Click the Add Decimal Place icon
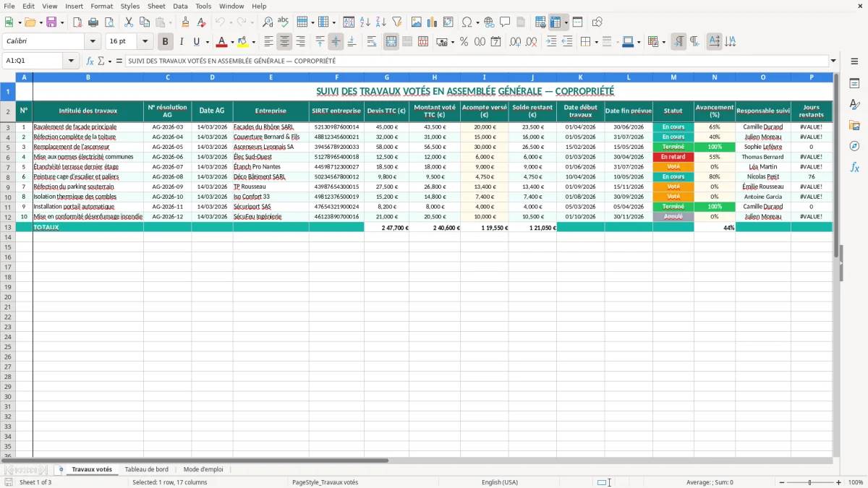Image resolution: width=868 pixels, height=488 pixels. pyautogui.click(x=515, y=42)
